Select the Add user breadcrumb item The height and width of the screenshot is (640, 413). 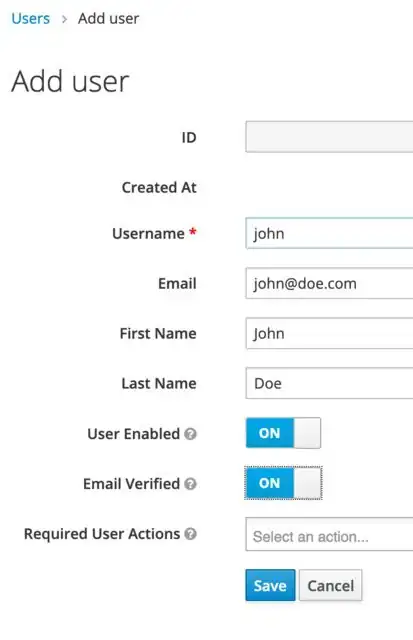tap(109, 19)
